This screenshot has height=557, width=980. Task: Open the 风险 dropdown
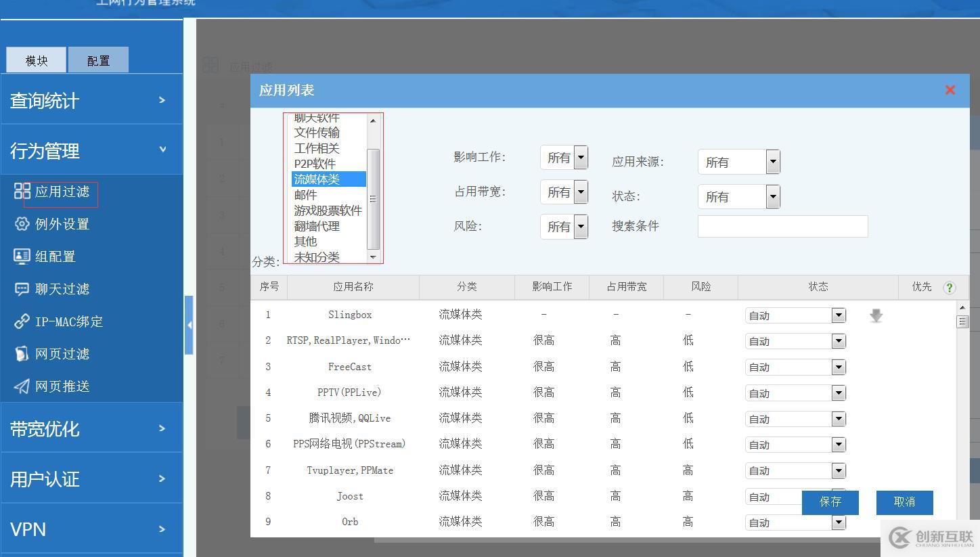(x=581, y=227)
